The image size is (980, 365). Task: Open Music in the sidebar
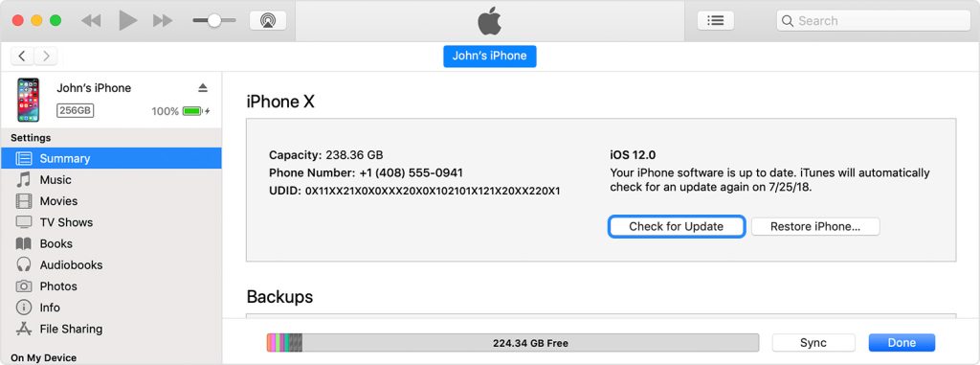(111, 180)
